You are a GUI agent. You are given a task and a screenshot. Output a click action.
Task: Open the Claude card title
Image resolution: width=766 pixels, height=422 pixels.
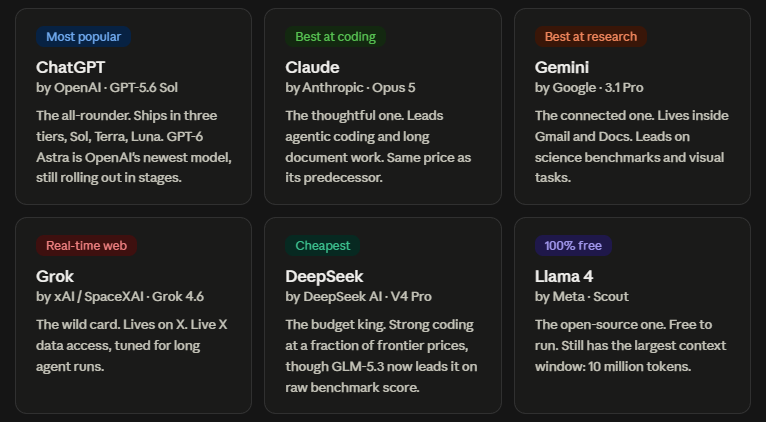(x=312, y=67)
